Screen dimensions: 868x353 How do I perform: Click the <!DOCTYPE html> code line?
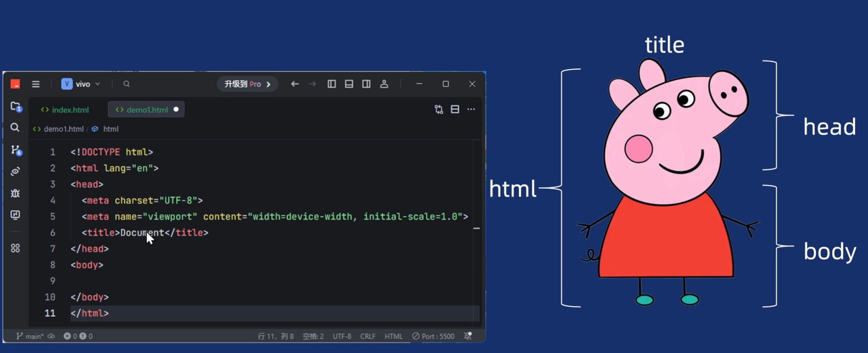[x=112, y=152]
